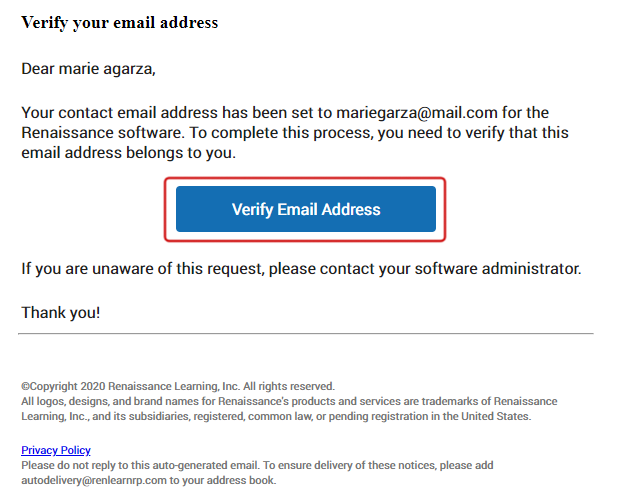Click the 'Dear marie agarza,' greeting

(88, 69)
